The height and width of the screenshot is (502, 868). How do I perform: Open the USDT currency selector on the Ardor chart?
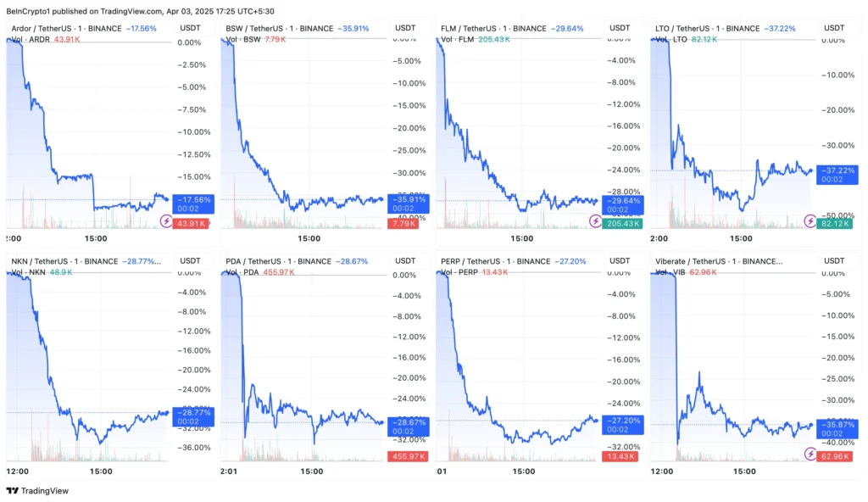[x=191, y=28]
